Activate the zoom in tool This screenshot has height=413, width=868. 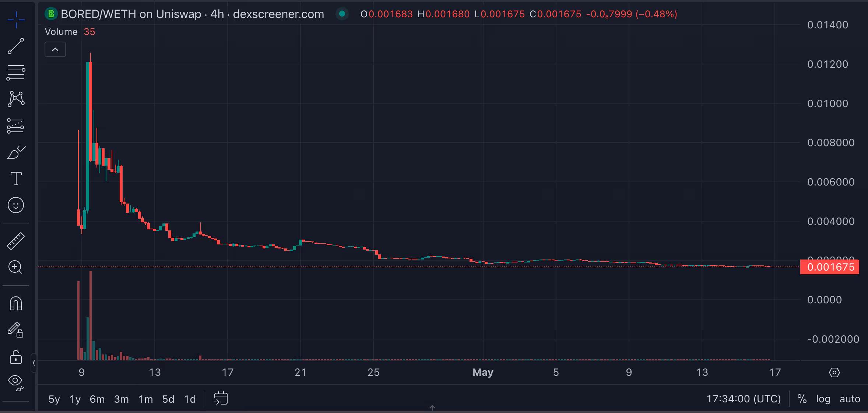16,267
